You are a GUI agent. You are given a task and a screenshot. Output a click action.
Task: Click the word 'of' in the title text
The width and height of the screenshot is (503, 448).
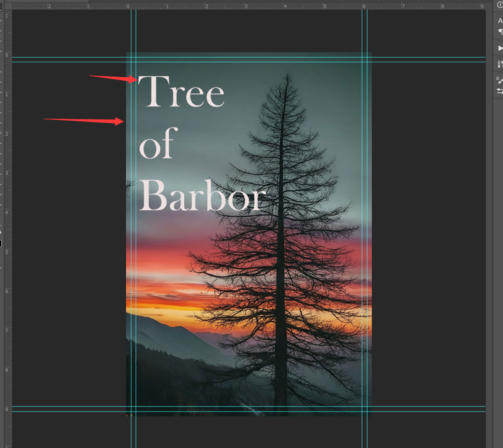158,143
